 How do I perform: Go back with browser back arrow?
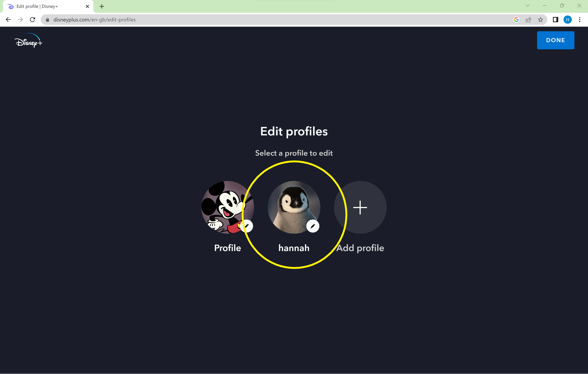(x=8, y=20)
